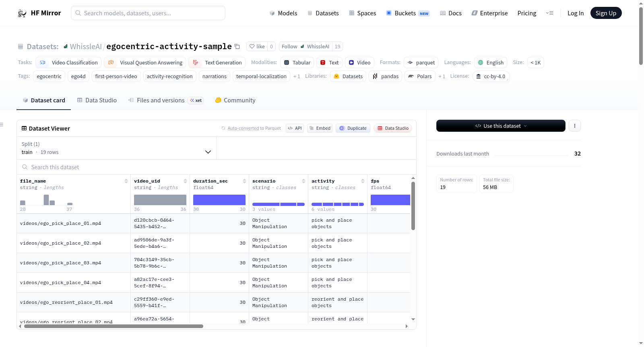Click the WhissleAI owner link in title
The height and width of the screenshot is (347, 644).
86,46
